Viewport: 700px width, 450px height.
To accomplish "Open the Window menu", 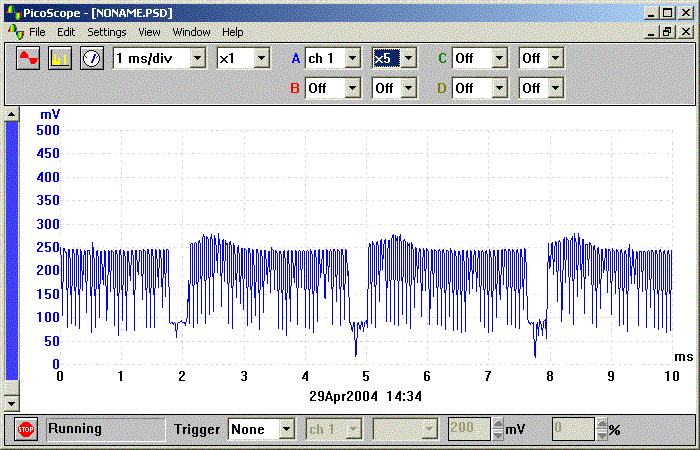I will 191,32.
